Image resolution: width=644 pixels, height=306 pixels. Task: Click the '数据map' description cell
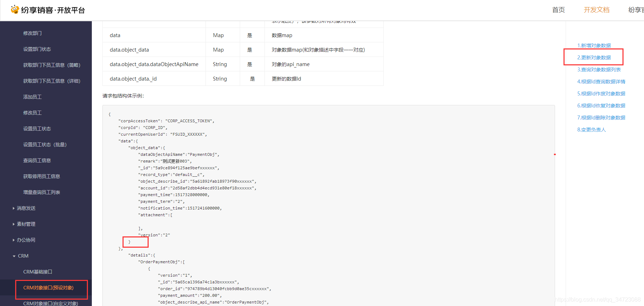click(324, 35)
